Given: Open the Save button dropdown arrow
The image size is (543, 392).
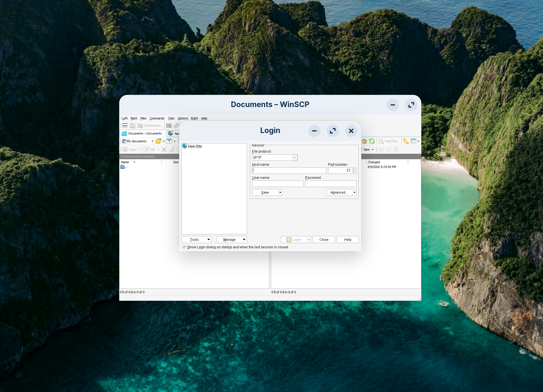Looking at the screenshot, I should (280, 192).
